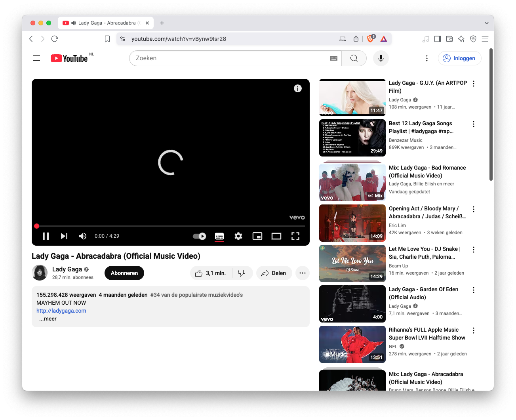Open options for G.U.Y. video
The width and height of the screenshot is (516, 420).
[x=474, y=84]
